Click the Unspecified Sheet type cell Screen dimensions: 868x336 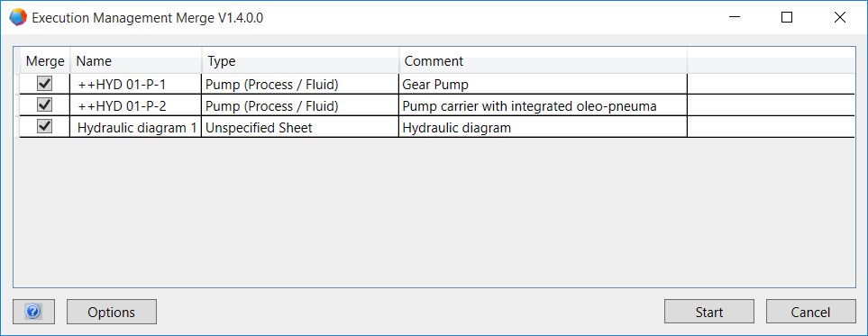pos(300,127)
